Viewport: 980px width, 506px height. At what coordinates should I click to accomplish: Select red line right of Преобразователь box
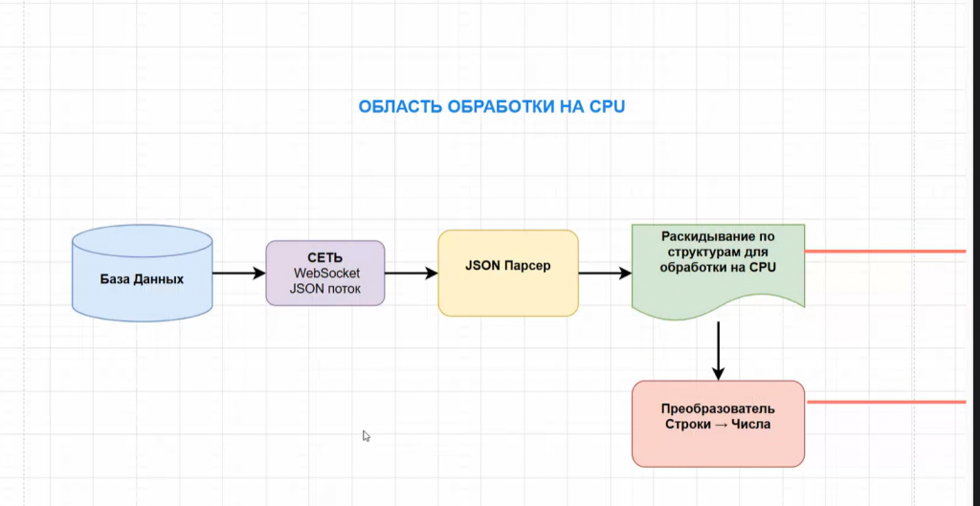click(885, 403)
